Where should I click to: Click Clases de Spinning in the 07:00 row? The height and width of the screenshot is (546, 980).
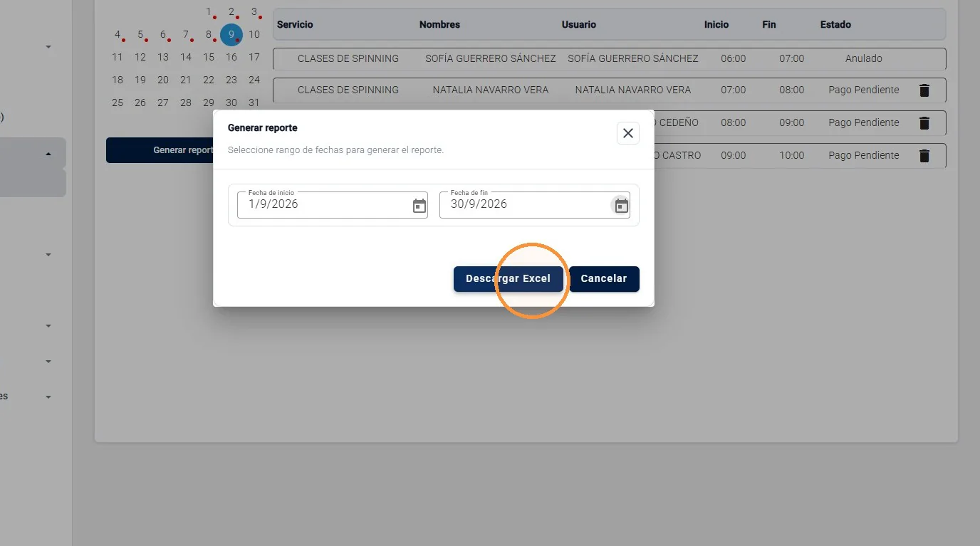pyautogui.click(x=348, y=90)
